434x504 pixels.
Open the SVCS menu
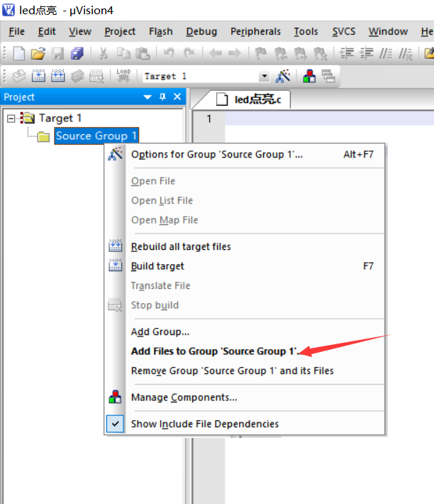click(x=344, y=31)
